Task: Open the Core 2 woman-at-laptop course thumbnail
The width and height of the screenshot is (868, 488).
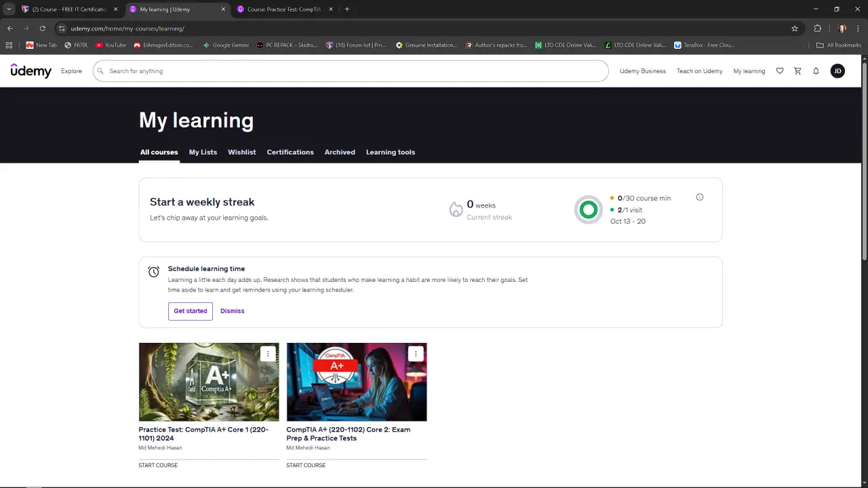Action: [357, 382]
